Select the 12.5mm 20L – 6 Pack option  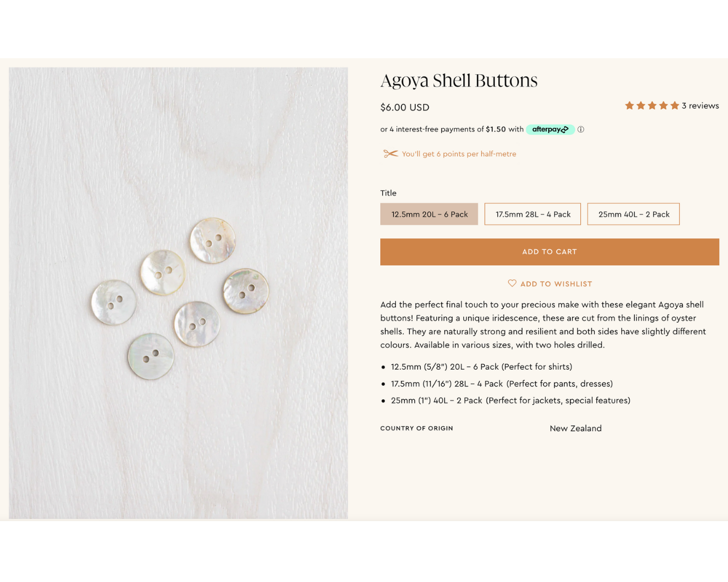click(429, 214)
